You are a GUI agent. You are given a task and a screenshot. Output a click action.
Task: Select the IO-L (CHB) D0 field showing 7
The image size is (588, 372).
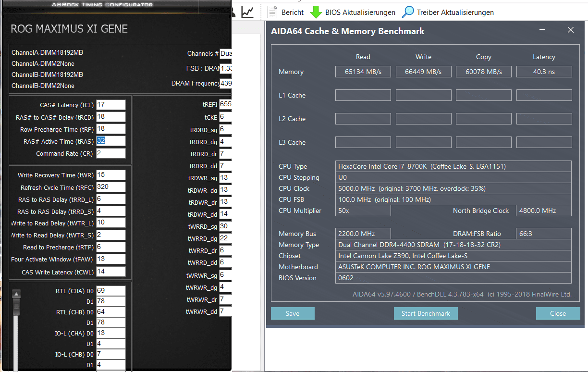pyautogui.click(x=111, y=354)
